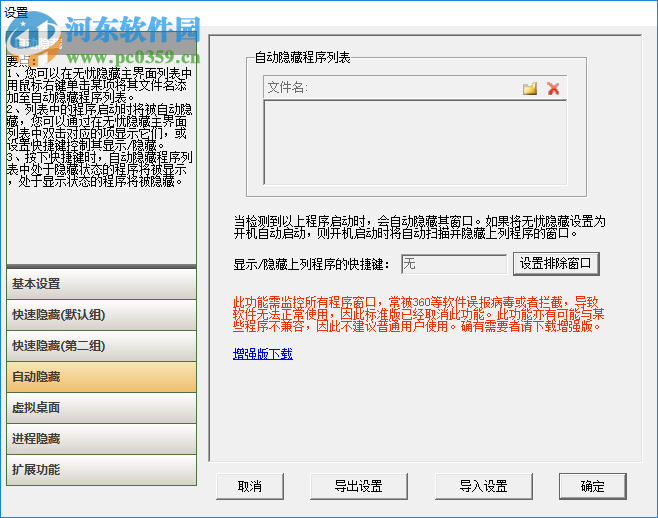
Task: Confirm with the 确定 button
Action: tap(593, 486)
